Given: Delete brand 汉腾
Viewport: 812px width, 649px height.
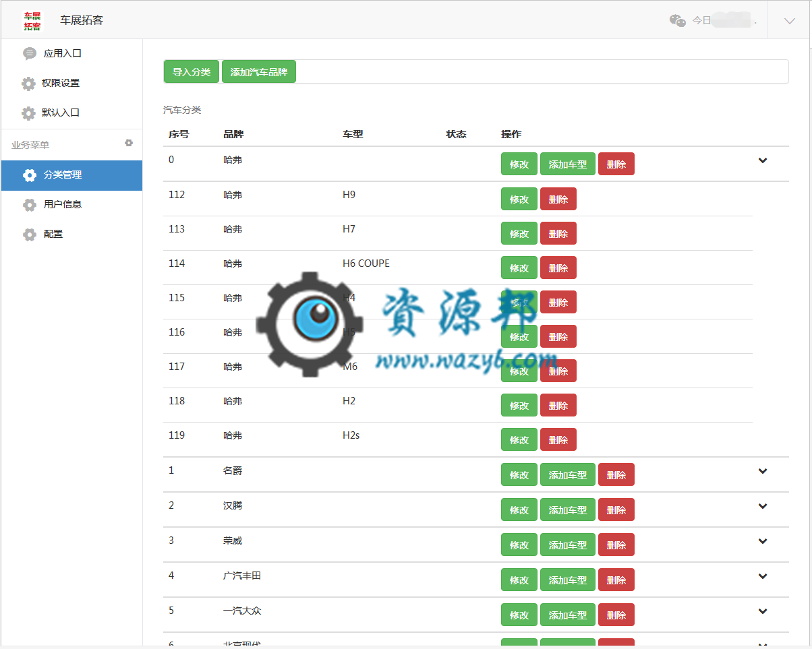Looking at the screenshot, I should pos(616,509).
